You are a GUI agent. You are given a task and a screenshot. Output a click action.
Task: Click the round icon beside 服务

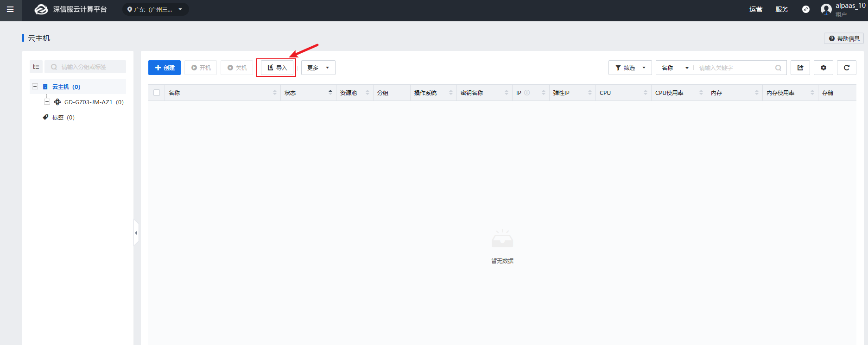[806, 10]
